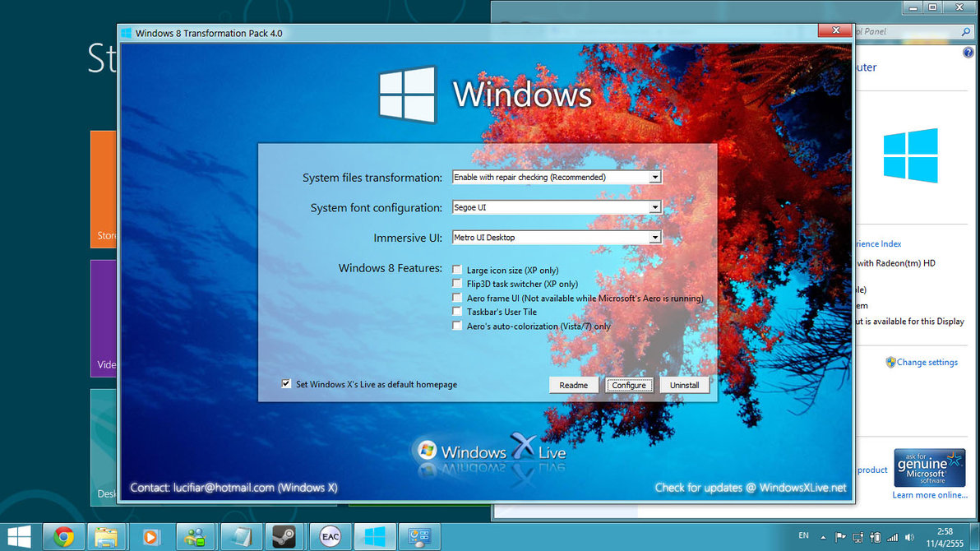This screenshot has height=551, width=980.
Task: Open the Windows Start button on taskbar
Action: (19, 537)
